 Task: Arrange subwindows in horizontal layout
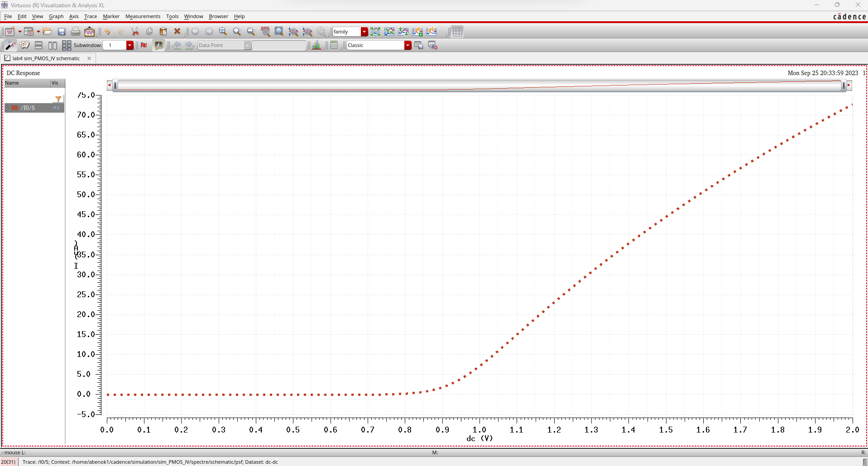tap(38, 45)
